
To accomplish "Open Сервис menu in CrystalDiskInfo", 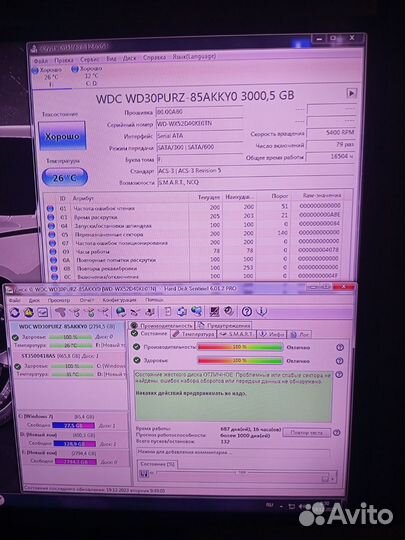I will click(x=89, y=59).
